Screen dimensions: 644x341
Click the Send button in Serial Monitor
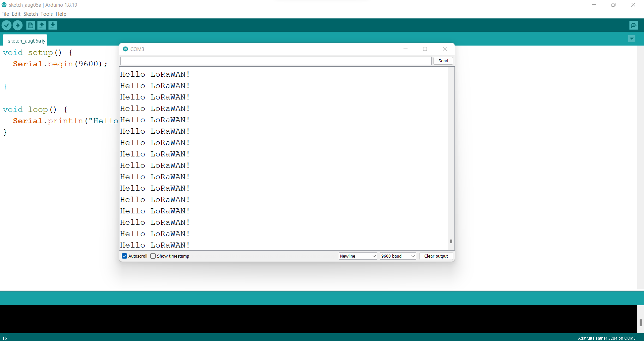[443, 61]
